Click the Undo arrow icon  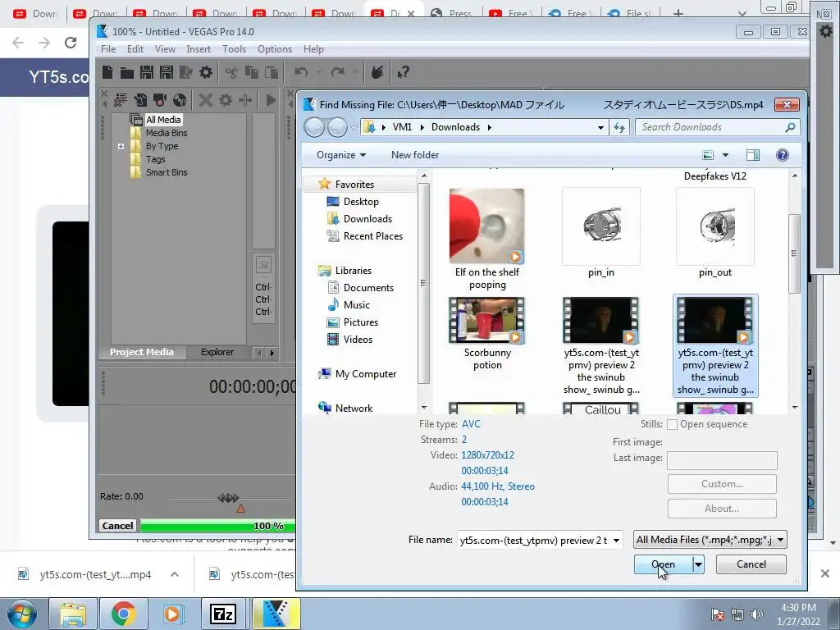tap(301, 72)
